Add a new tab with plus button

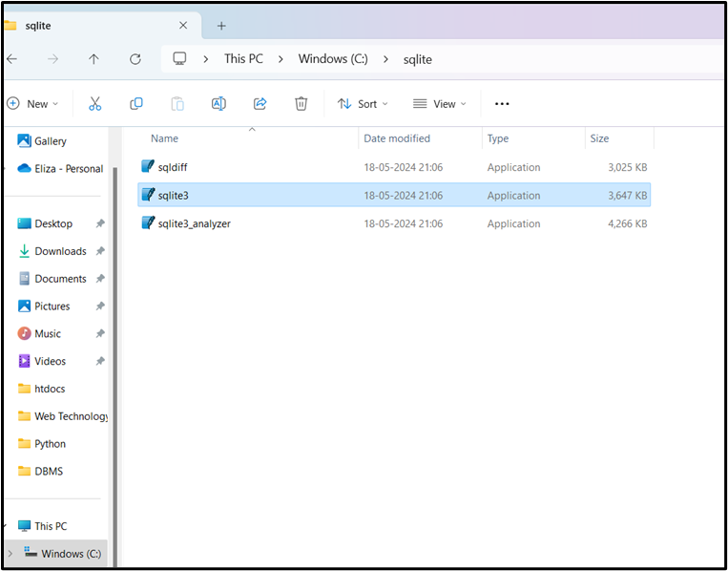click(x=221, y=26)
